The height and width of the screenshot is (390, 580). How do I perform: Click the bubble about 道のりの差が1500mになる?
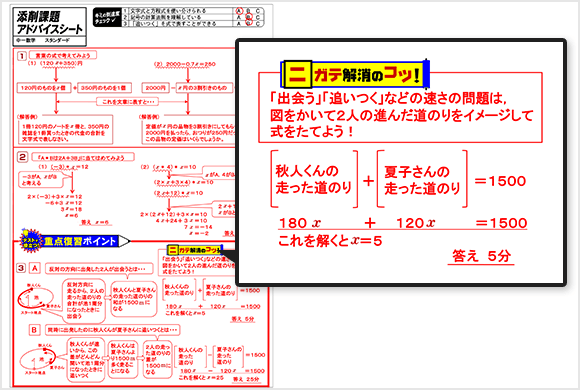point(158,360)
